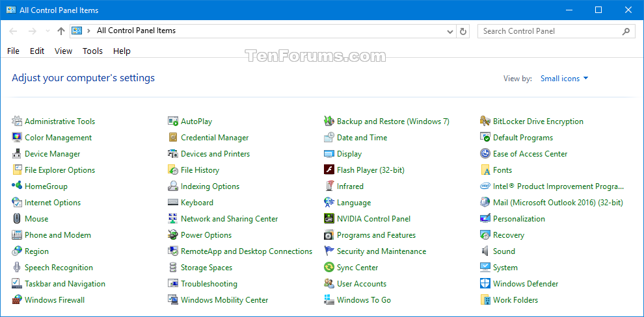This screenshot has height=317, width=644.
Task: Open Taskbar and Navigation link
Action: (x=65, y=284)
